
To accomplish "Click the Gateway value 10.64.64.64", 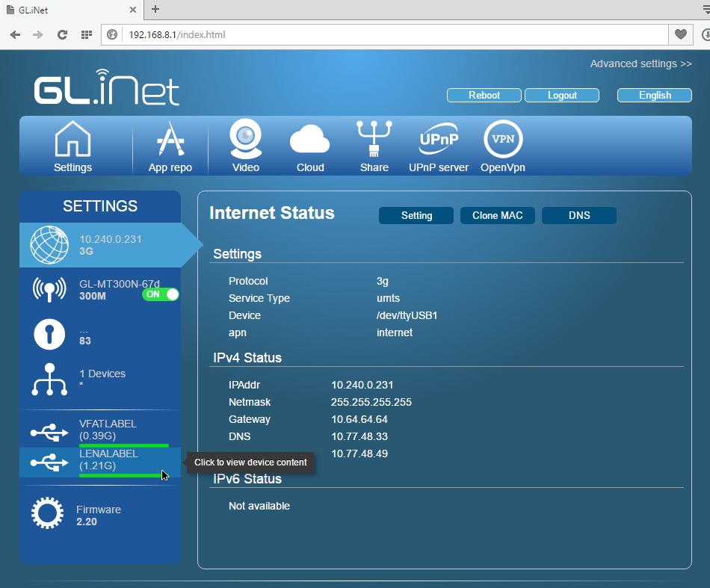I will 359,420.
